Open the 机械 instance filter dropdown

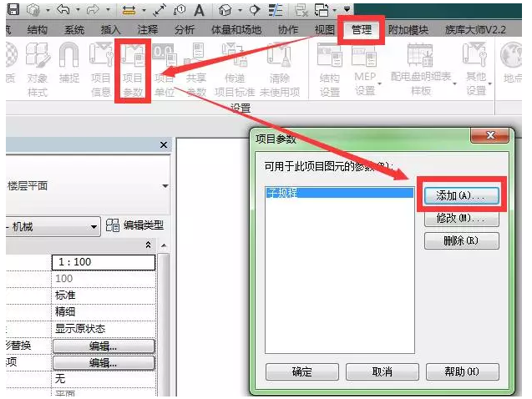coord(94,227)
